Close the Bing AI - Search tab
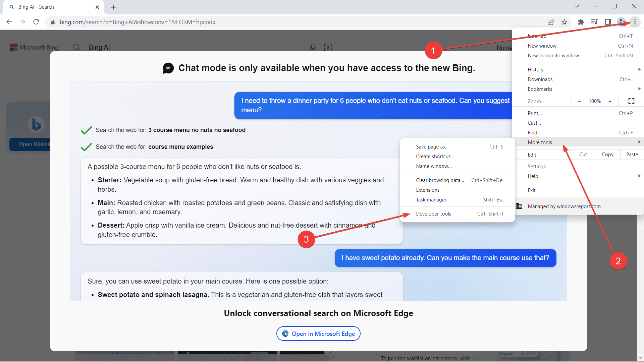The height and width of the screenshot is (362, 644). click(x=97, y=7)
